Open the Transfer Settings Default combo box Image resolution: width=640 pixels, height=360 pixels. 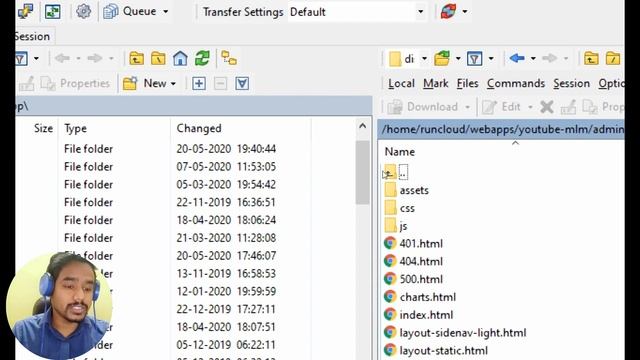[x=357, y=12]
